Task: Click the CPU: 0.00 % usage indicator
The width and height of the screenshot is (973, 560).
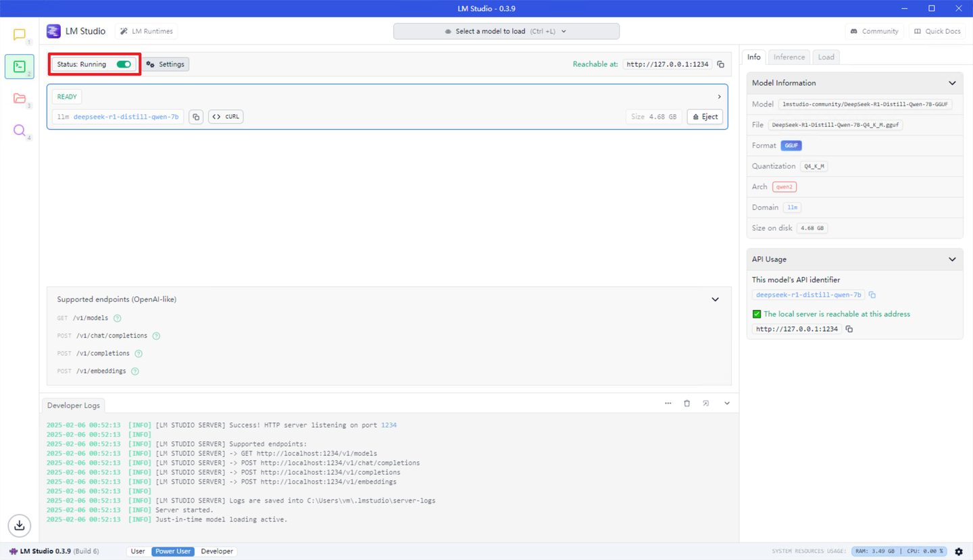Action: click(924, 551)
